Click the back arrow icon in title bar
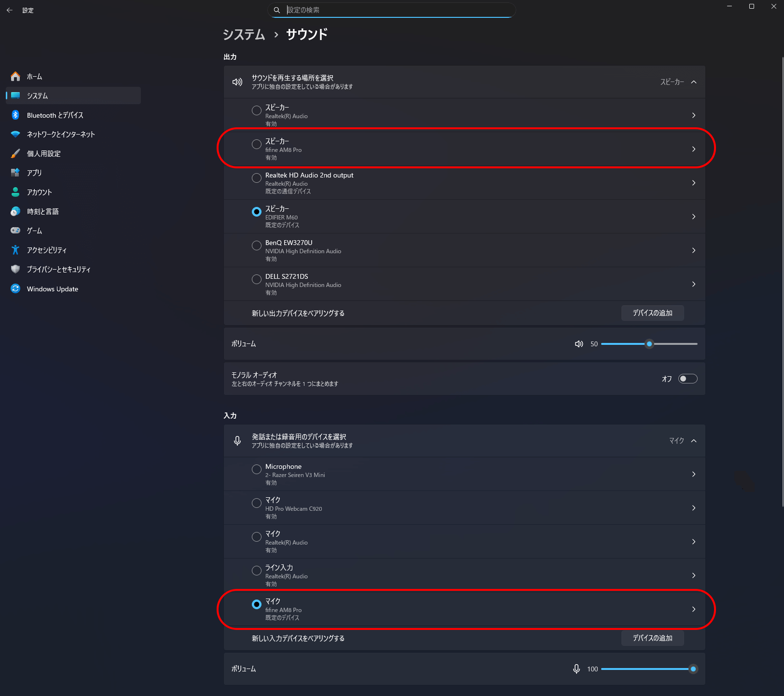 coord(10,10)
